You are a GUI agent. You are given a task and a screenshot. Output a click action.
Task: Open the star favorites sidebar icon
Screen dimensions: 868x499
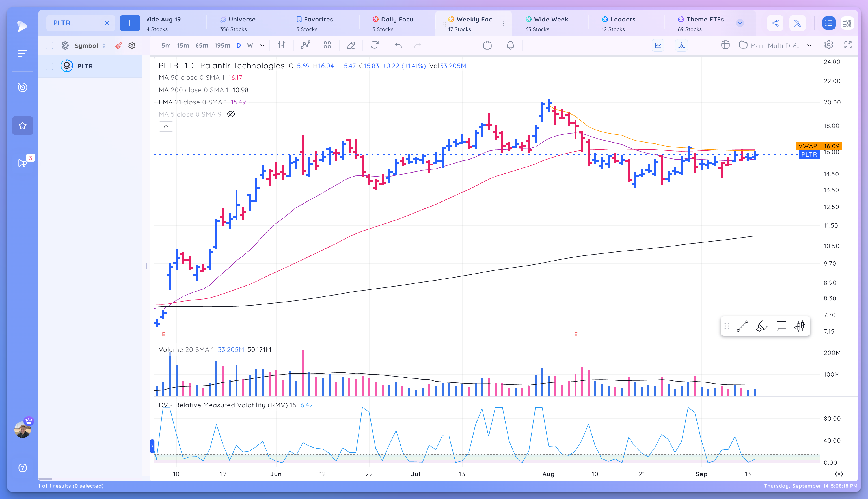(x=23, y=125)
